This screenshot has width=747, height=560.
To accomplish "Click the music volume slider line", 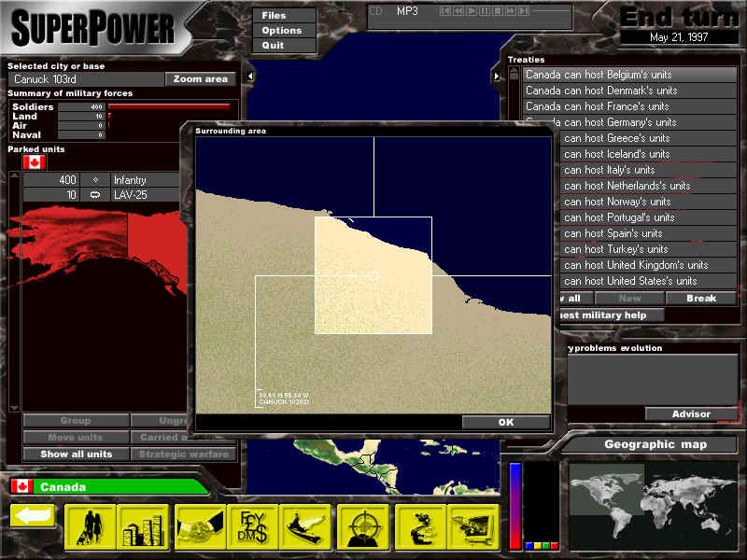I will (551, 11).
